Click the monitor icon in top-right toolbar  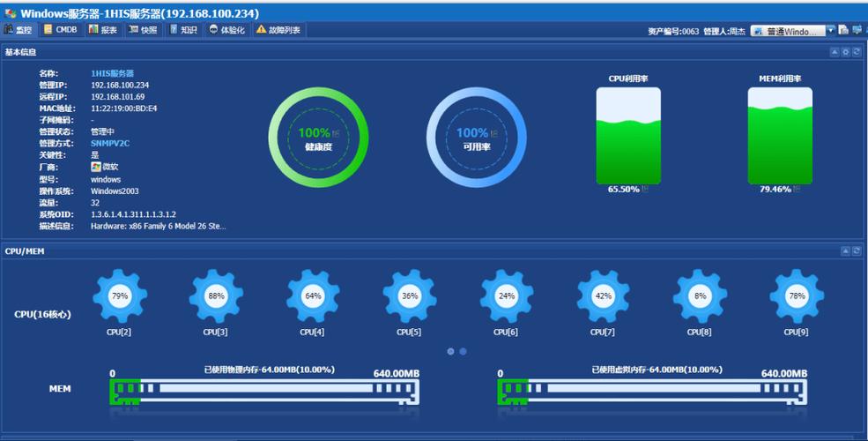point(857,30)
